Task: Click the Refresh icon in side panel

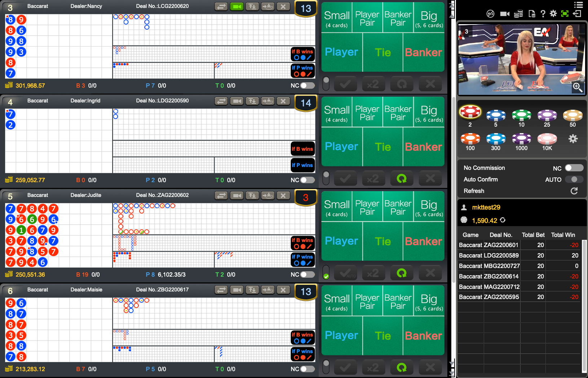Action: point(574,191)
